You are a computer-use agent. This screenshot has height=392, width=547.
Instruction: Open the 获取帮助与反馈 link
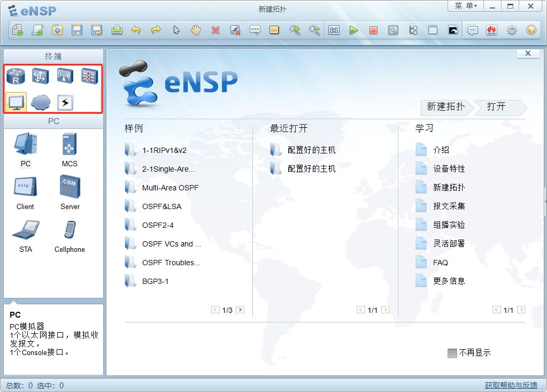511,385
